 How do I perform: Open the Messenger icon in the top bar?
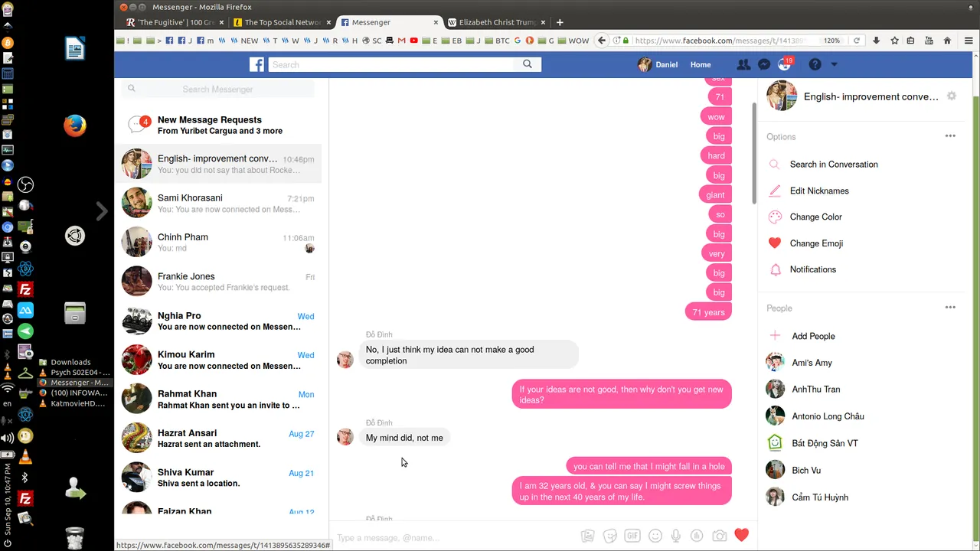[x=763, y=65]
